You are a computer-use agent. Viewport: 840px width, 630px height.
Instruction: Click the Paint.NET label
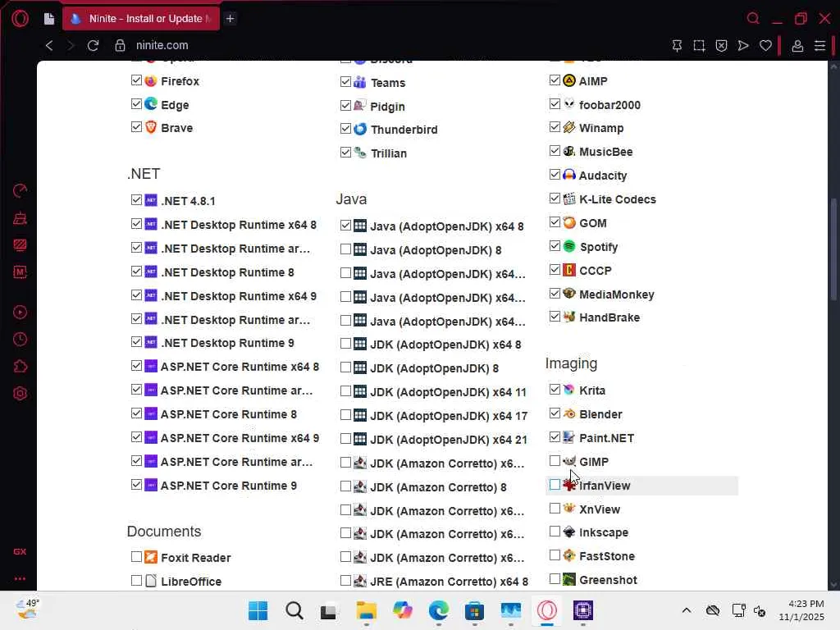pos(606,438)
